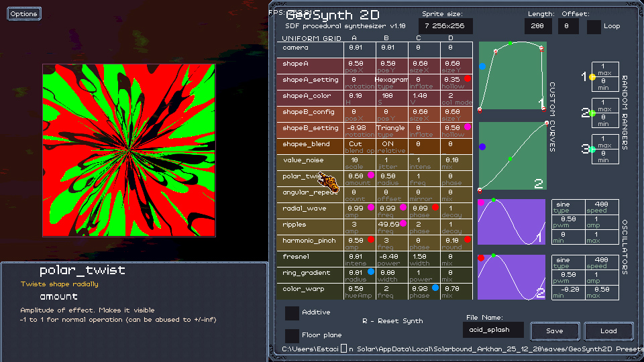Open the Sprite size selector 256x256

(445, 26)
